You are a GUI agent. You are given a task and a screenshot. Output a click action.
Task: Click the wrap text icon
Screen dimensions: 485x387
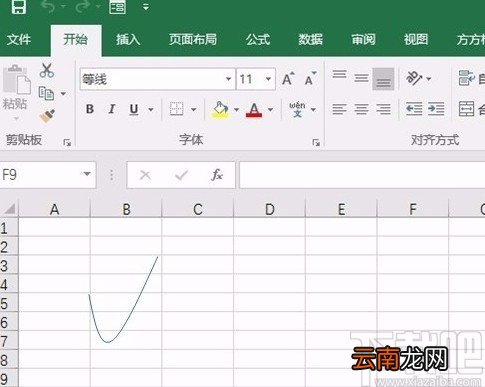coord(466,78)
